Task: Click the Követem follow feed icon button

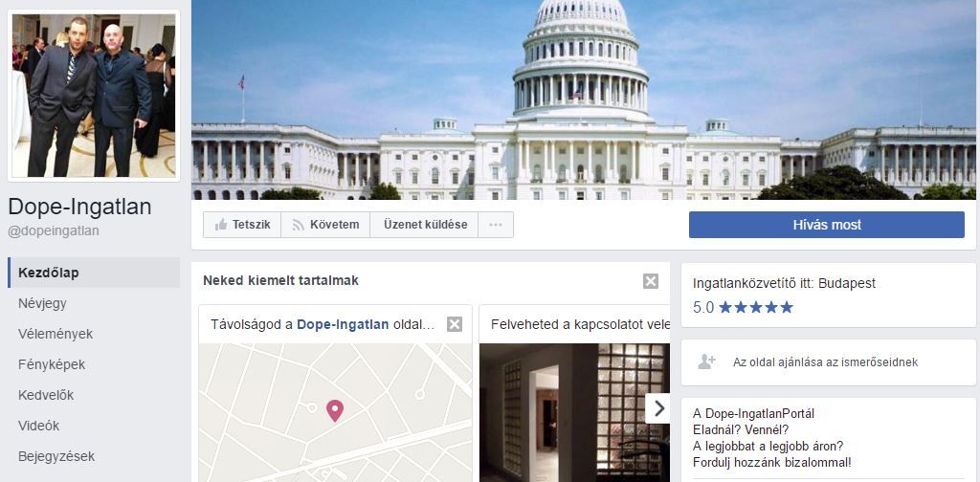Action: pos(325,225)
